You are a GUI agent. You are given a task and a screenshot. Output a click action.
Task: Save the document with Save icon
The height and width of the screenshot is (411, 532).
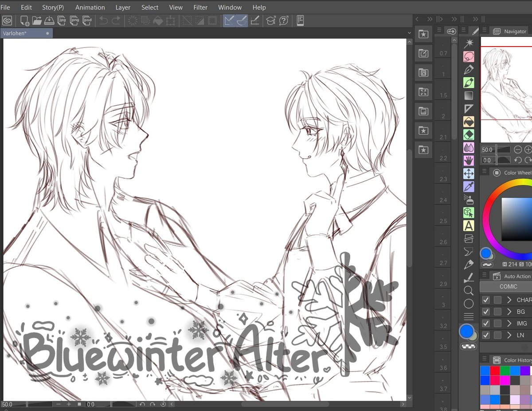click(49, 20)
